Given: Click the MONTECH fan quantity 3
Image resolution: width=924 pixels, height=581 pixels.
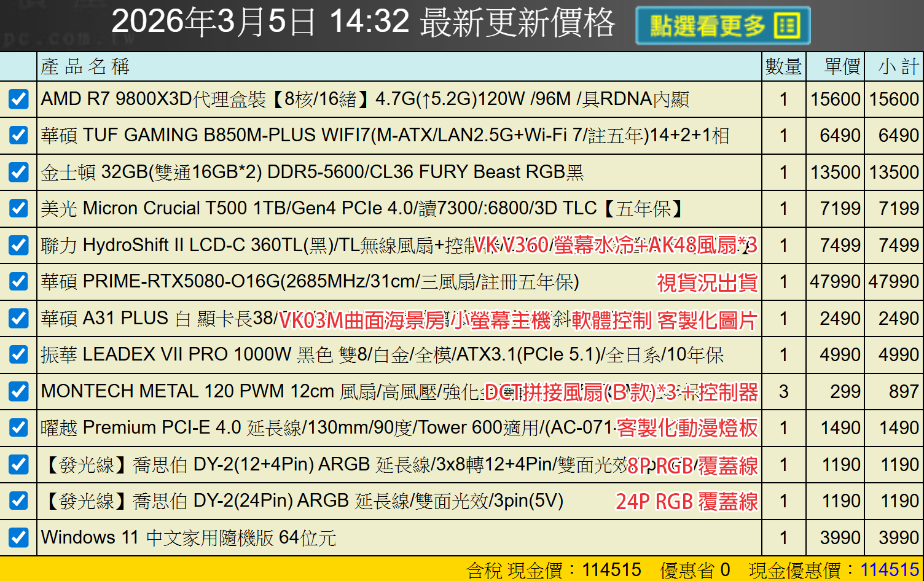Looking at the screenshot, I should tap(783, 391).
